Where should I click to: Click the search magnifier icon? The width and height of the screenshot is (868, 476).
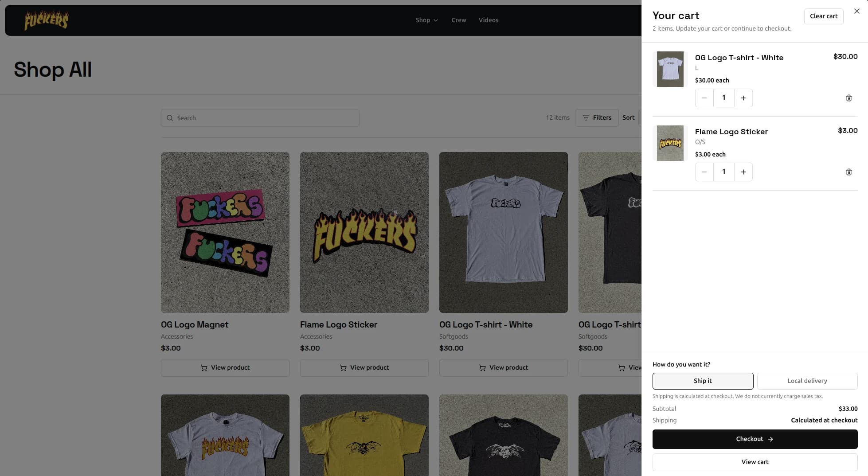(169, 118)
